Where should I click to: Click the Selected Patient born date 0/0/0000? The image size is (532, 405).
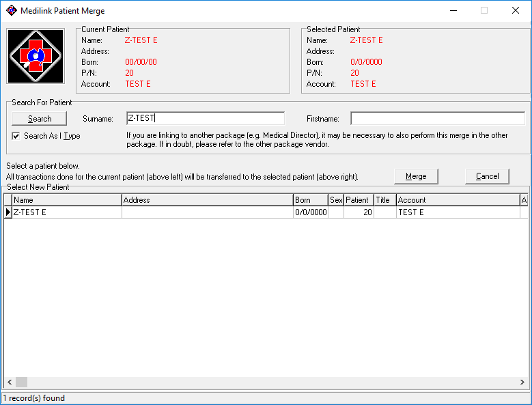tap(366, 62)
